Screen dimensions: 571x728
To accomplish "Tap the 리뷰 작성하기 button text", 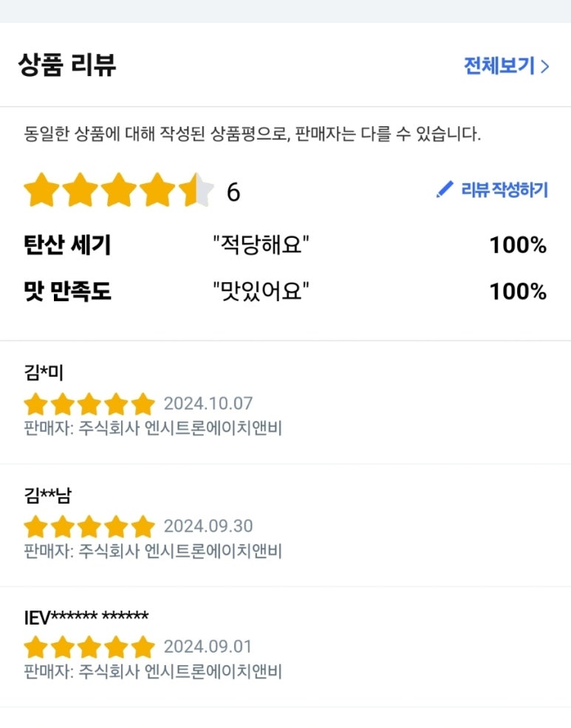I will click(505, 190).
